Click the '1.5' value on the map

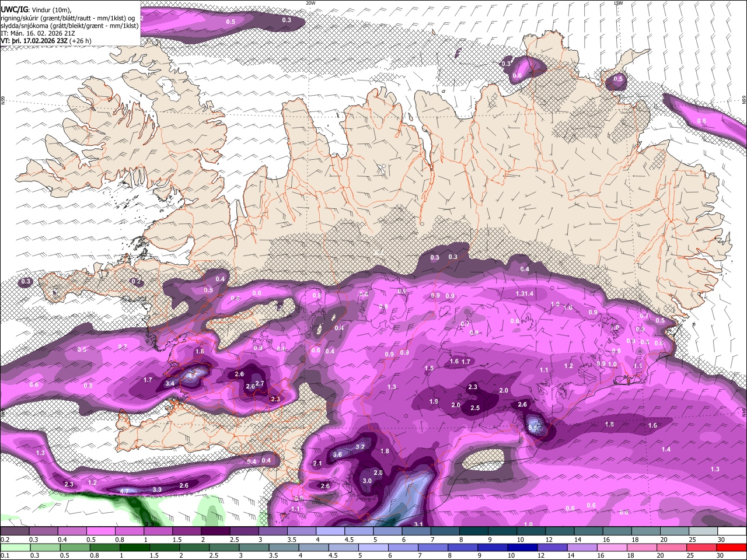pos(429,368)
